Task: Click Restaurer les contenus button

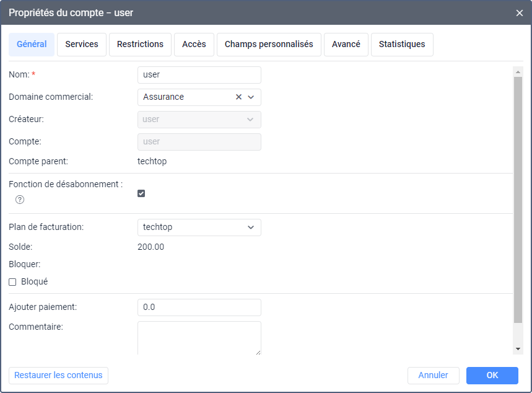Action: tap(58, 376)
